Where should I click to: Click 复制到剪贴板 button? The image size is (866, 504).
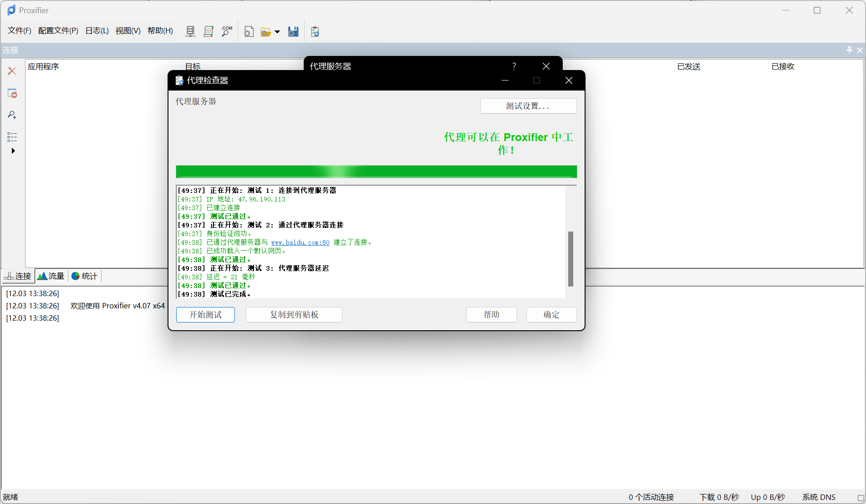[x=294, y=315]
